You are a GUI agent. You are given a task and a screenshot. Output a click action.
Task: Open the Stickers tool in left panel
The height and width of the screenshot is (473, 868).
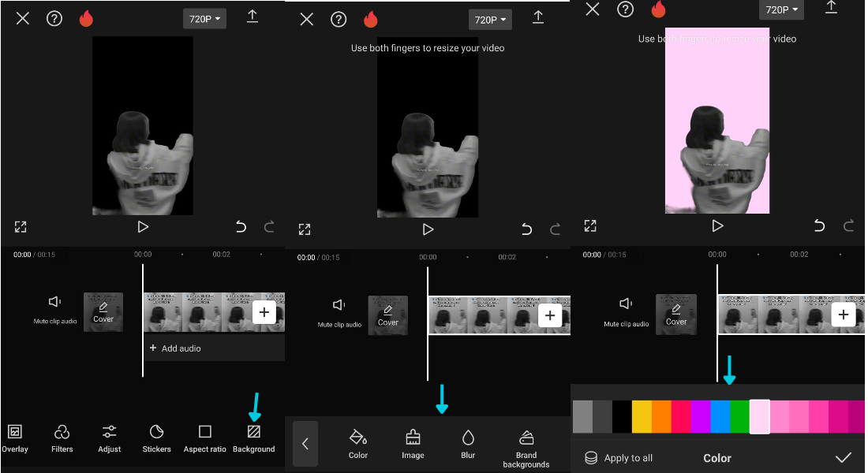(157, 438)
